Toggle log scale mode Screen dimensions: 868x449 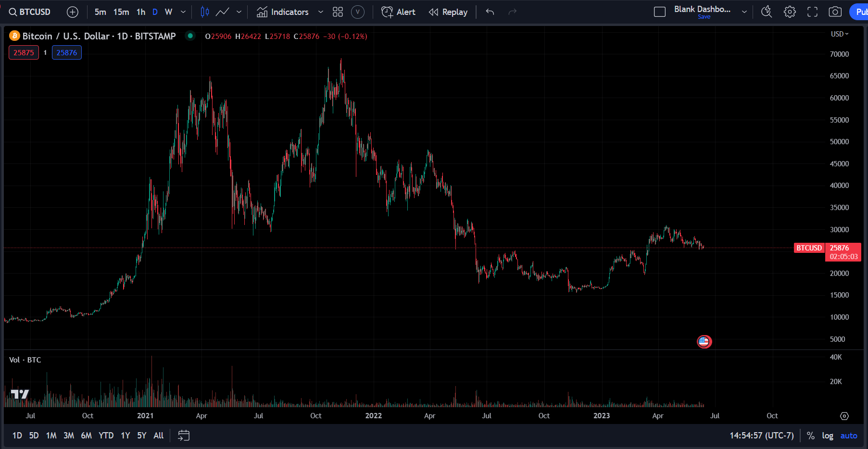pyautogui.click(x=828, y=436)
